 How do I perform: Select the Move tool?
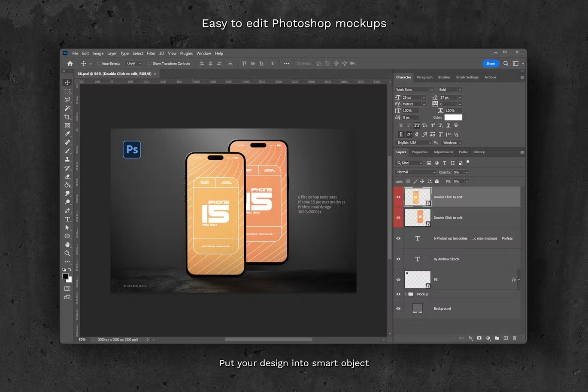point(67,82)
